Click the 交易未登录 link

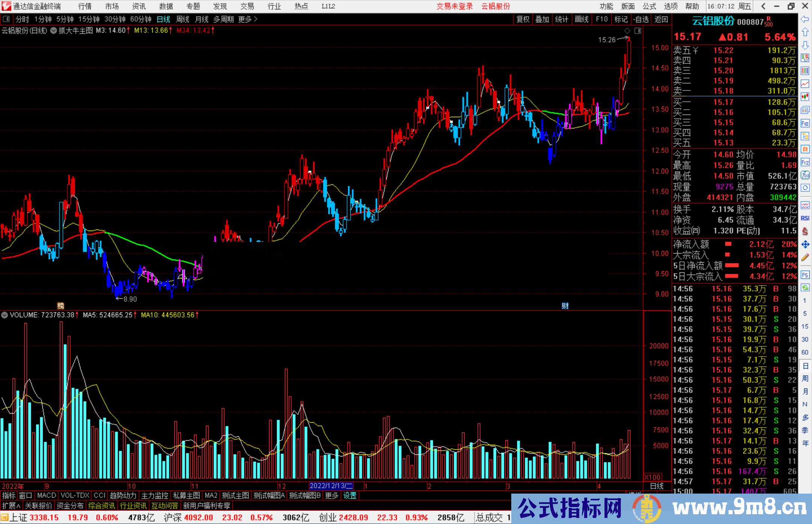454,6
